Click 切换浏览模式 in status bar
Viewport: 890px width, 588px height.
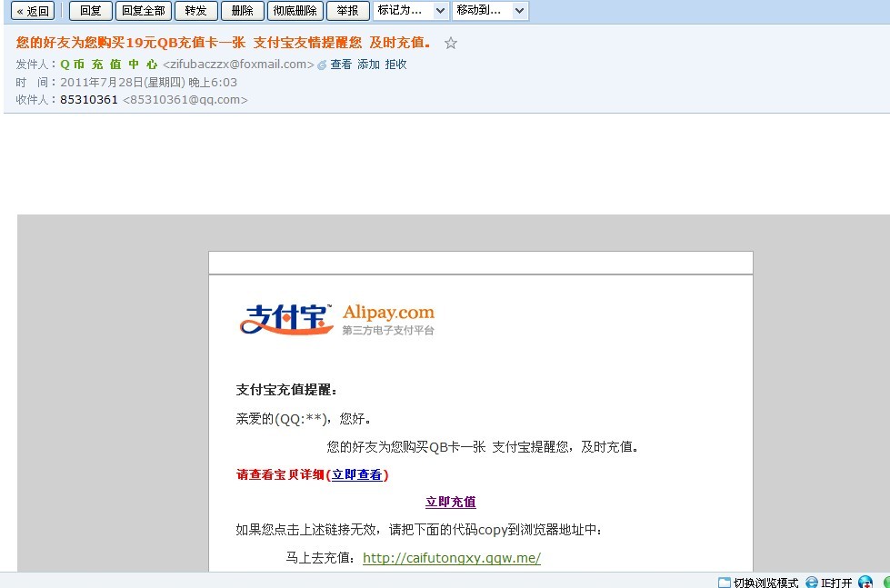[765, 583]
